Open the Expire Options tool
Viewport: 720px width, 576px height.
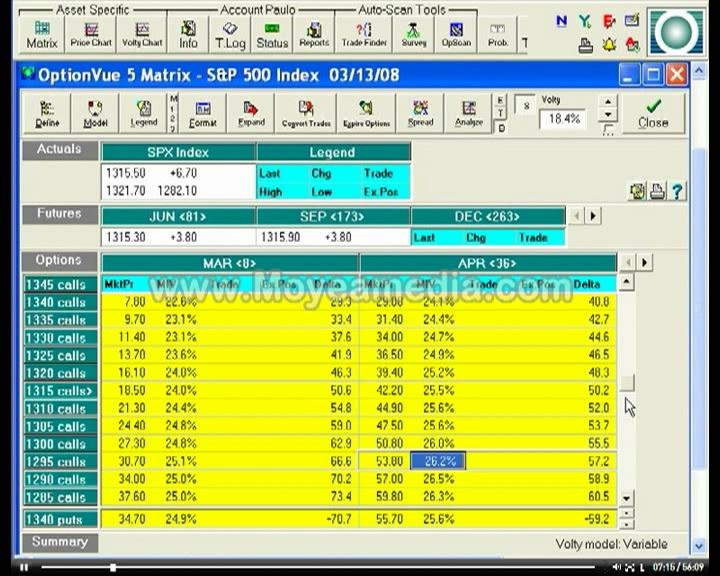(366, 113)
